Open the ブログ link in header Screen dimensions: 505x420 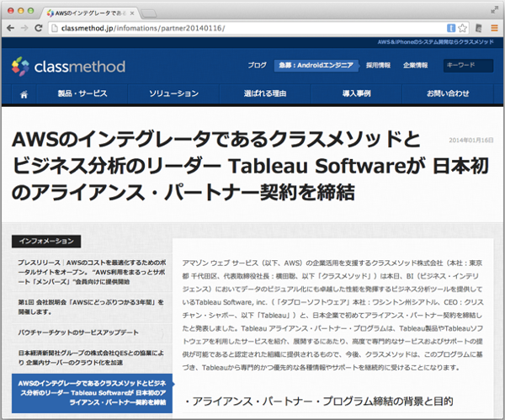pyautogui.click(x=257, y=66)
